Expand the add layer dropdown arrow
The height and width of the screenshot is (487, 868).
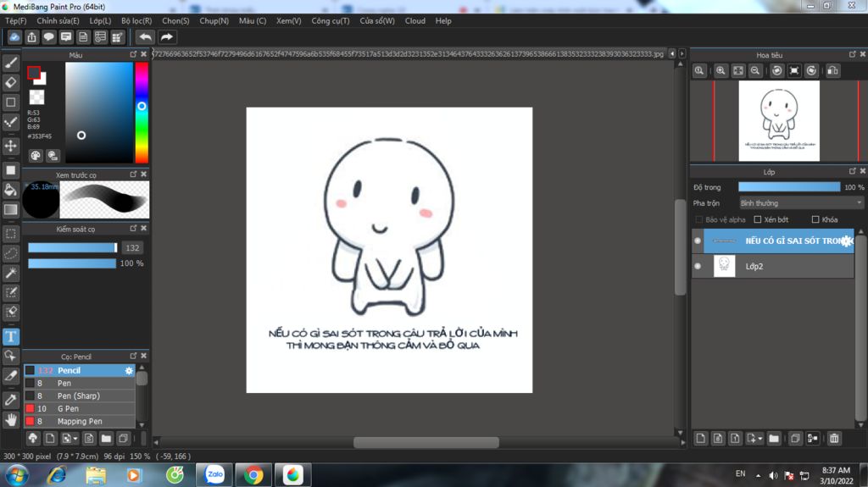click(760, 439)
